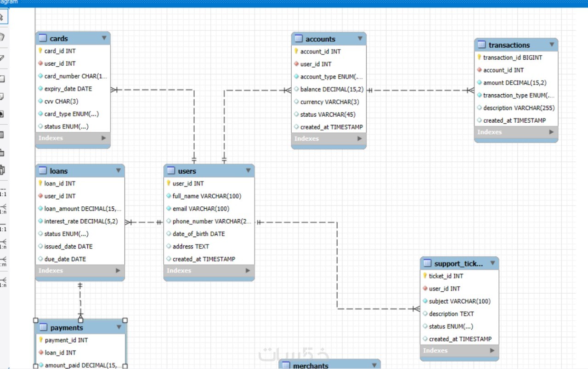
Task: Click the loans table header icon
Action: pyautogui.click(x=43, y=170)
